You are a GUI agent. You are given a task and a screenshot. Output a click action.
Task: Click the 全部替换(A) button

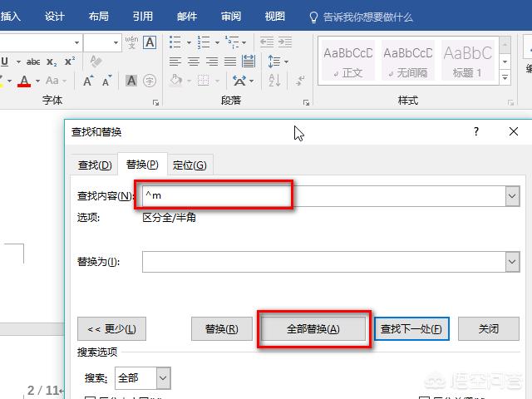coord(313,329)
